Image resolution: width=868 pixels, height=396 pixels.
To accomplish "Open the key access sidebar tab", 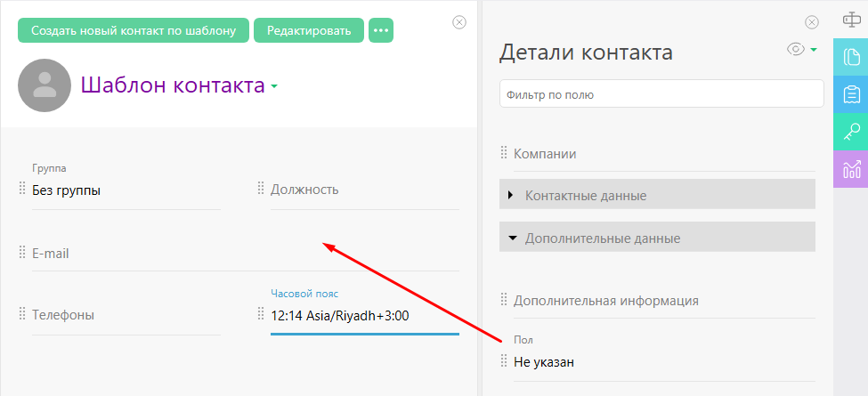I will tap(851, 133).
